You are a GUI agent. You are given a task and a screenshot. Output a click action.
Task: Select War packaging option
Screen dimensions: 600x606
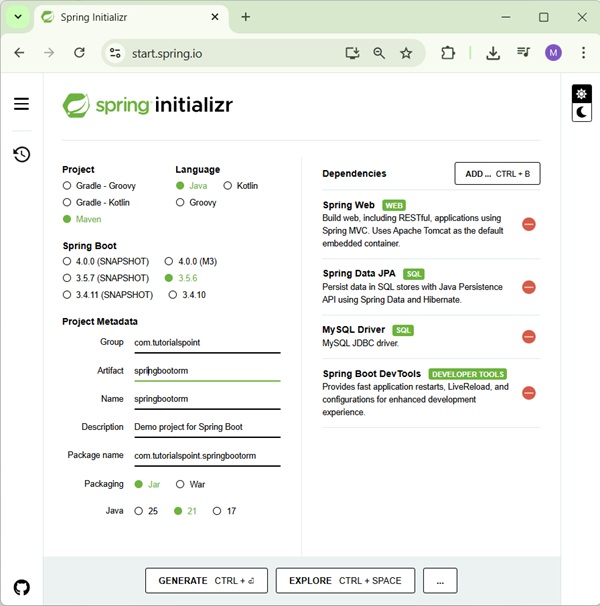[181, 484]
